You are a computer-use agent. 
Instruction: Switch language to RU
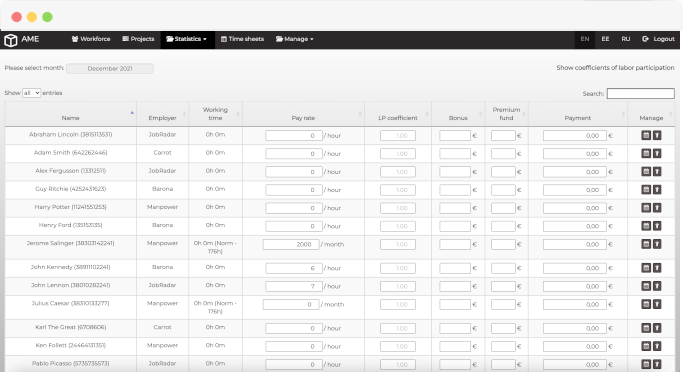pos(626,39)
